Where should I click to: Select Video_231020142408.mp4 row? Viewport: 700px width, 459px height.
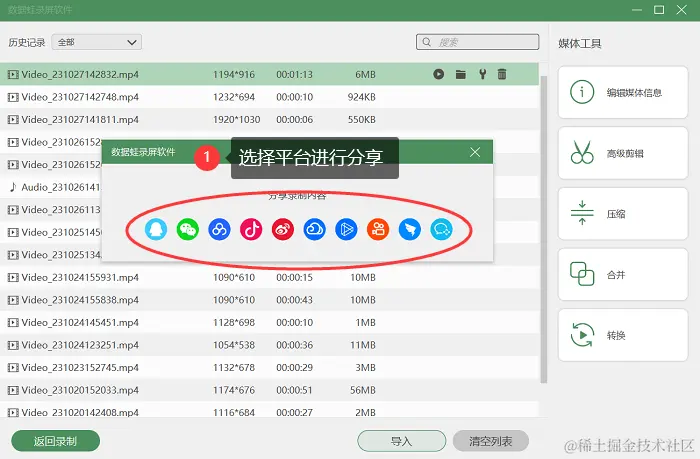269,411
